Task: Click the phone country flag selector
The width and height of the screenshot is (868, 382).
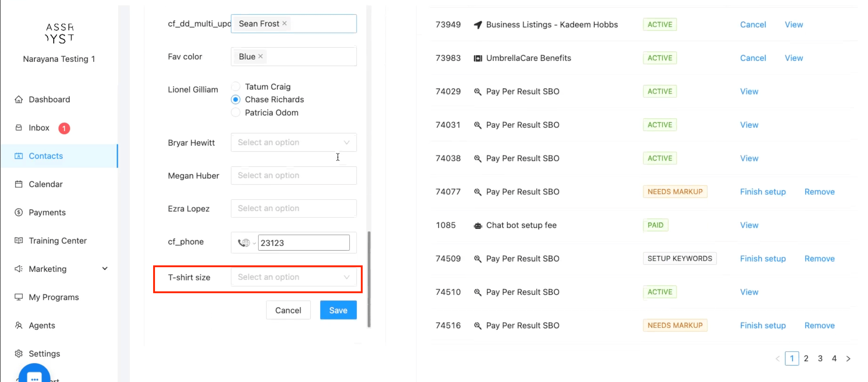Action: click(246, 243)
